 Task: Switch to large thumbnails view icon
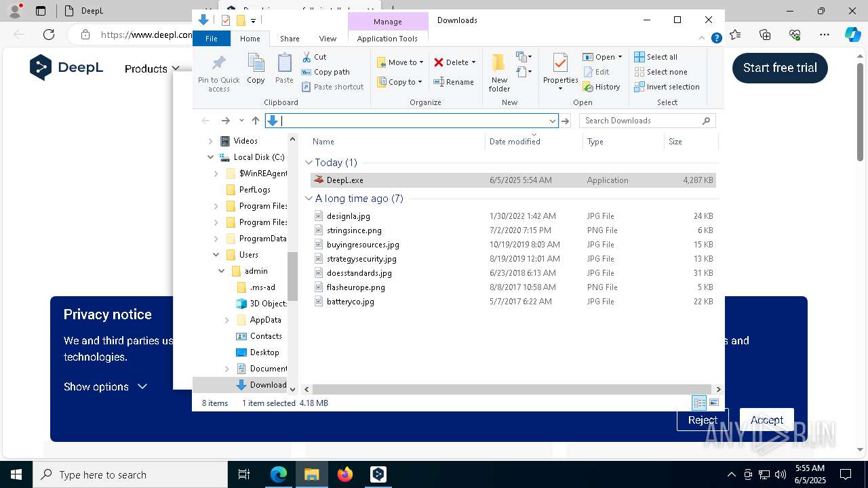713,403
